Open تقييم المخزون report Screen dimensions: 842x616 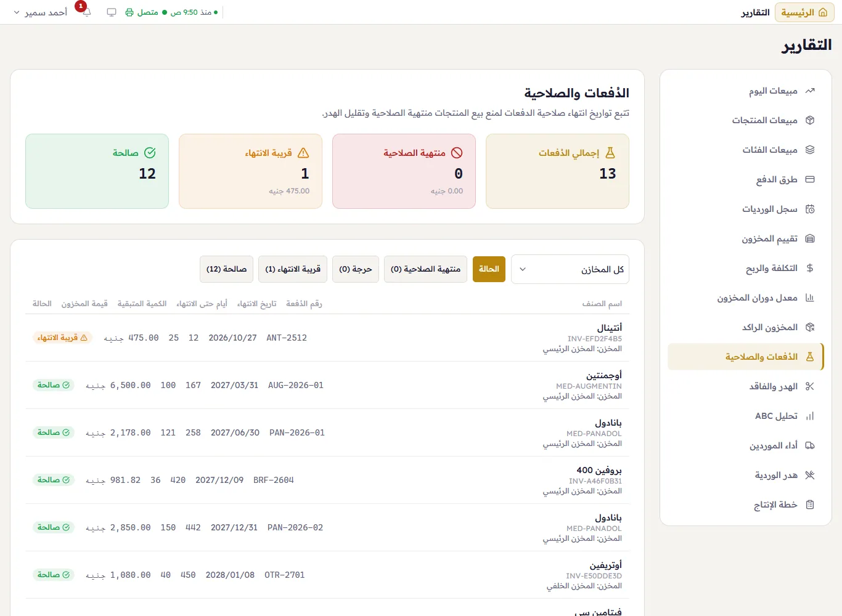pos(746,238)
